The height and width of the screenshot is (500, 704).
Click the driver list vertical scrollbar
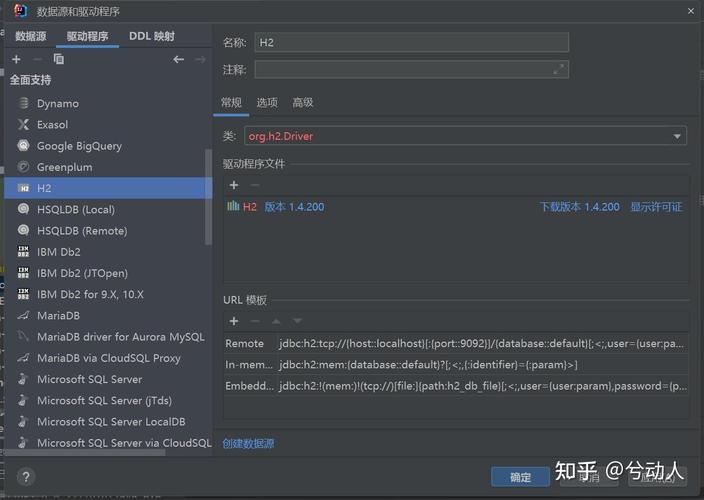(208, 197)
